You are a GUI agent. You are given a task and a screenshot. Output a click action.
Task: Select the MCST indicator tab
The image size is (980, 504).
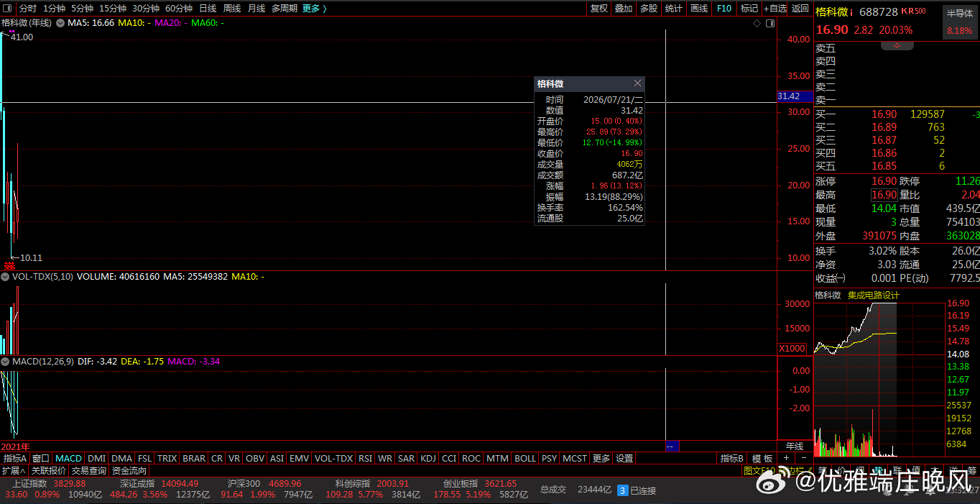point(575,458)
